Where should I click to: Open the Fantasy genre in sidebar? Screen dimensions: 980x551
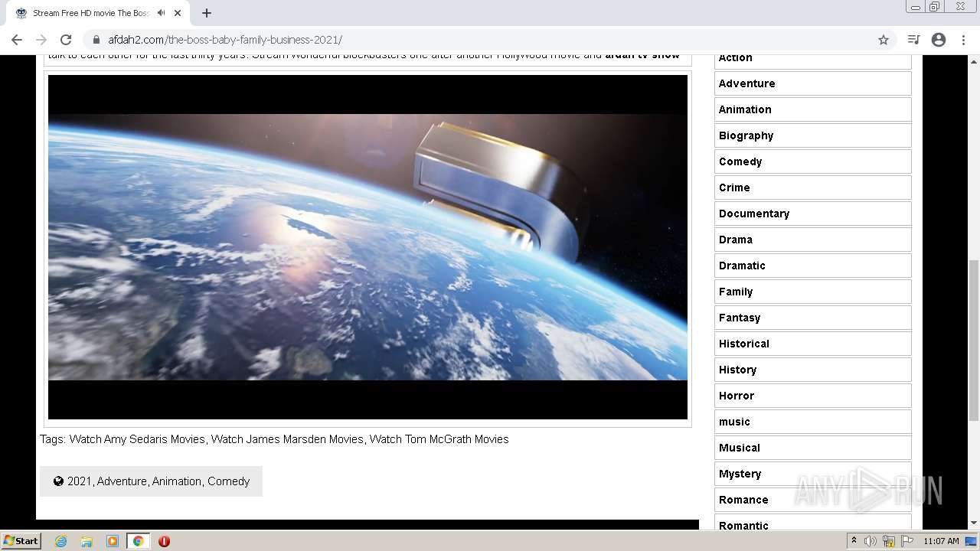(x=812, y=318)
